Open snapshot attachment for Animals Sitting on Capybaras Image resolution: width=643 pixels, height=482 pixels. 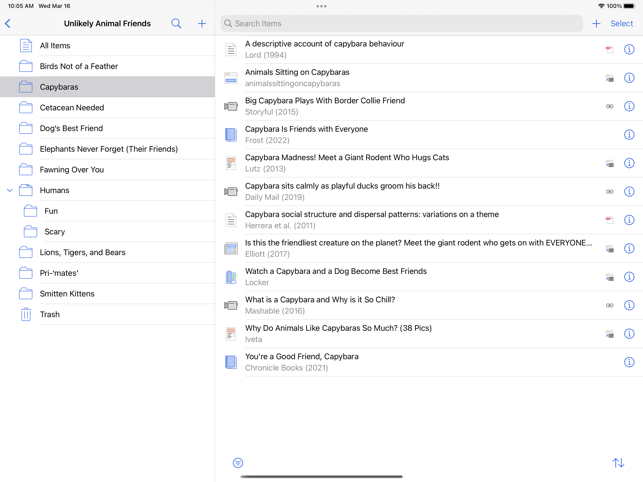pyautogui.click(x=609, y=78)
